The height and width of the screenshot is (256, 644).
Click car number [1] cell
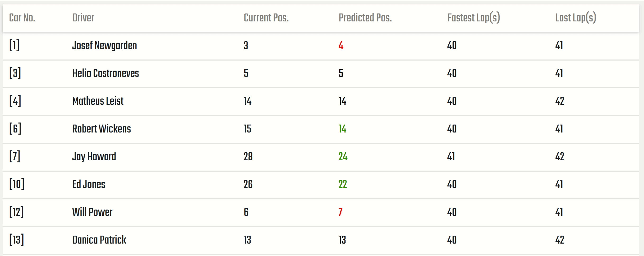14,45
